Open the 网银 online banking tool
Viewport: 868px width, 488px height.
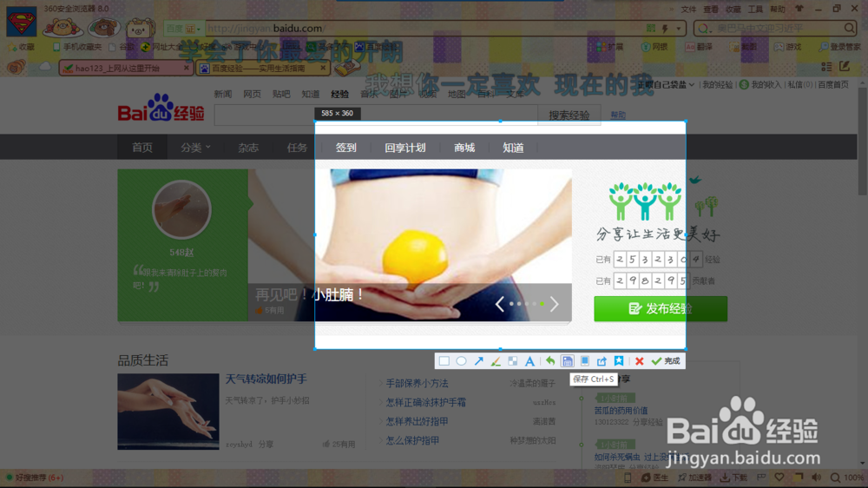tap(654, 47)
